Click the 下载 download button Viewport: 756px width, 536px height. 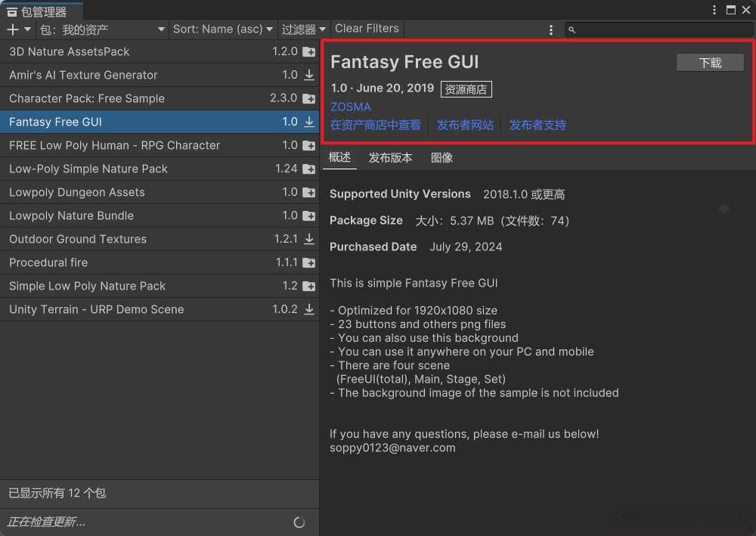tap(710, 63)
